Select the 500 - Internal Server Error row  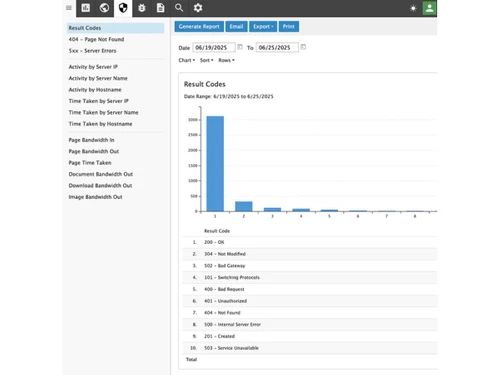tap(310, 324)
